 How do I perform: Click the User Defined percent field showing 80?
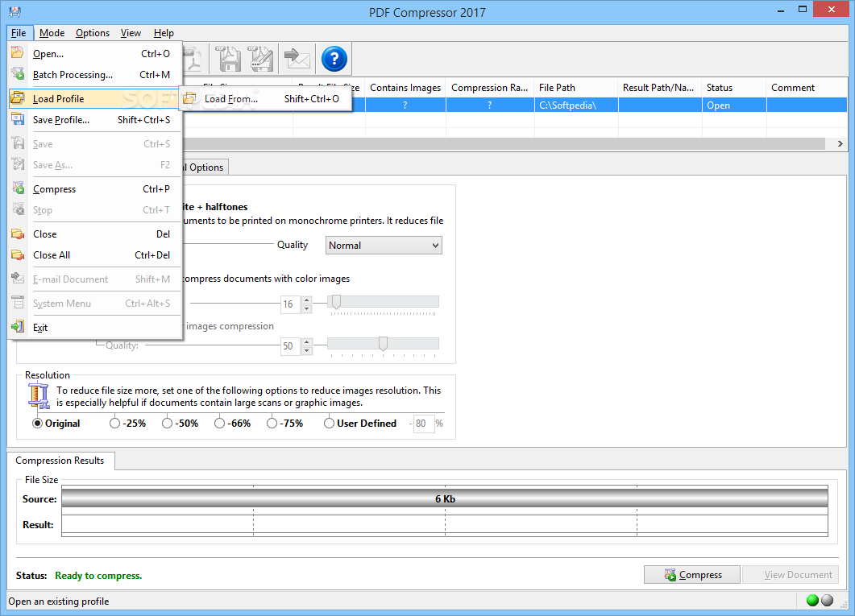pyautogui.click(x=424, y=424)
